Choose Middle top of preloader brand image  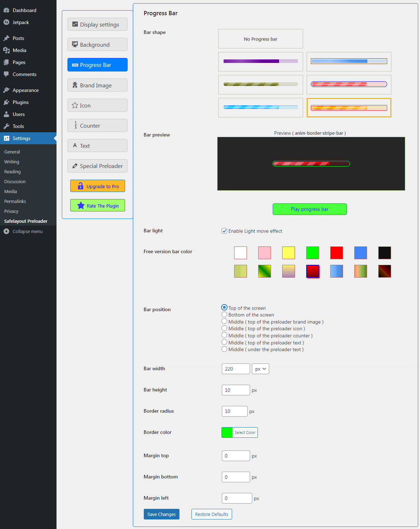[224, 321]
